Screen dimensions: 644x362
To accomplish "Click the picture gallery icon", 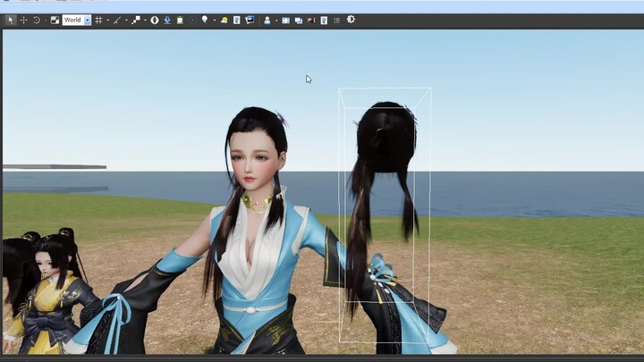I will pyautogui.click(x=250, y=20).
